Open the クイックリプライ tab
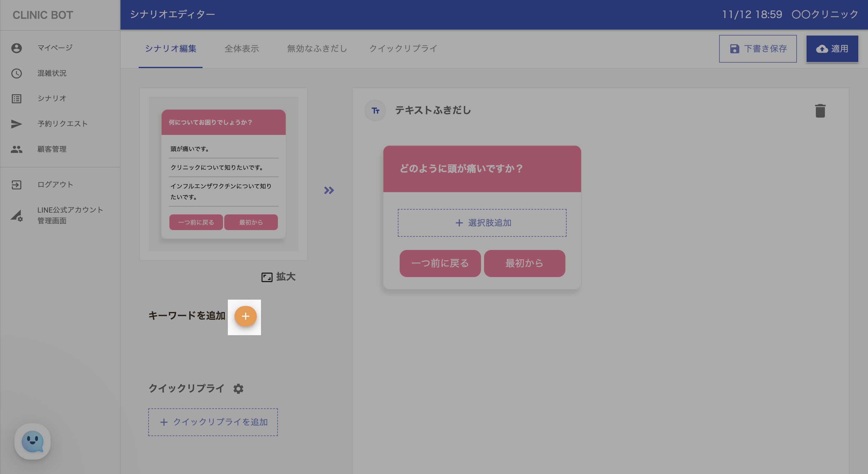This screenshot has width=868, height=474. coord(403,48)
